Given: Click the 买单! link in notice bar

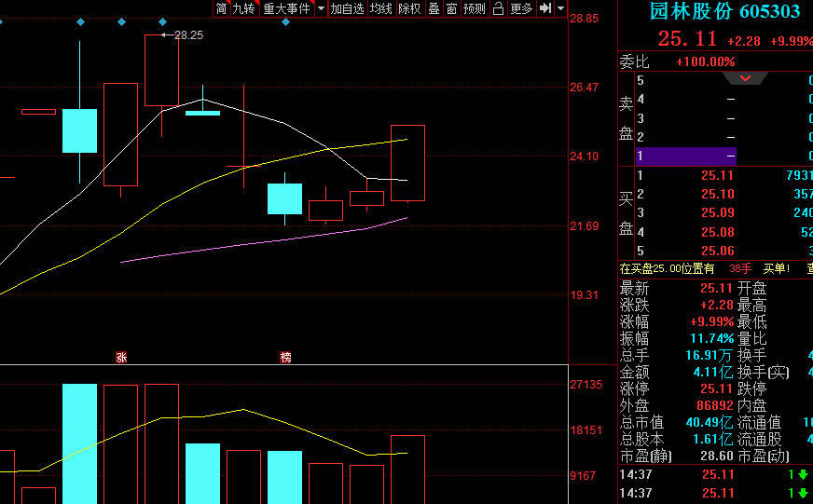Looking at the screenshot, I should tap(777, 269).
